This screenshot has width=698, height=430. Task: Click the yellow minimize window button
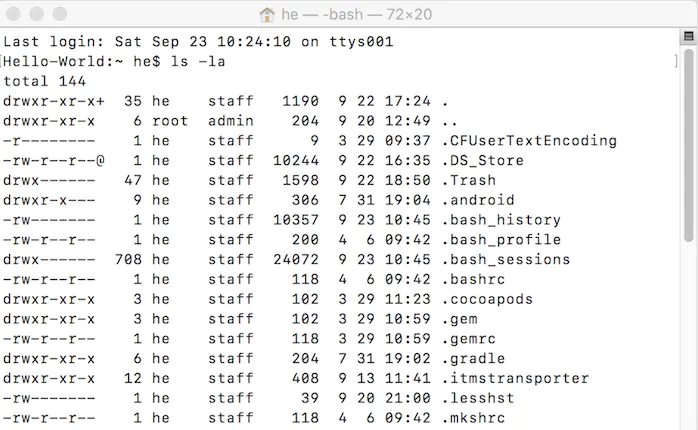37,14
